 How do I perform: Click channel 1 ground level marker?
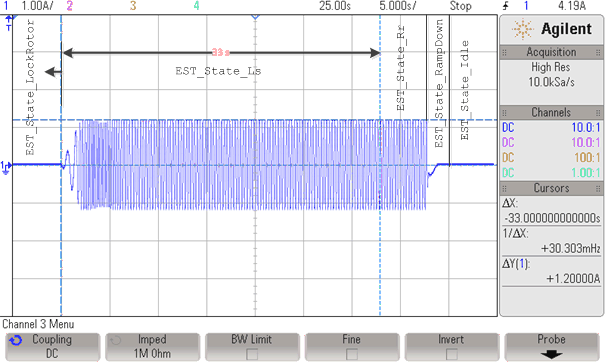pos(6,167)
